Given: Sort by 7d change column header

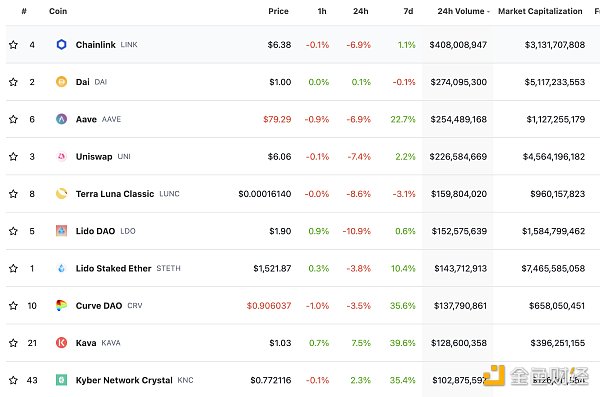Looking at the screenshot, I should click(x=408, y=11).
